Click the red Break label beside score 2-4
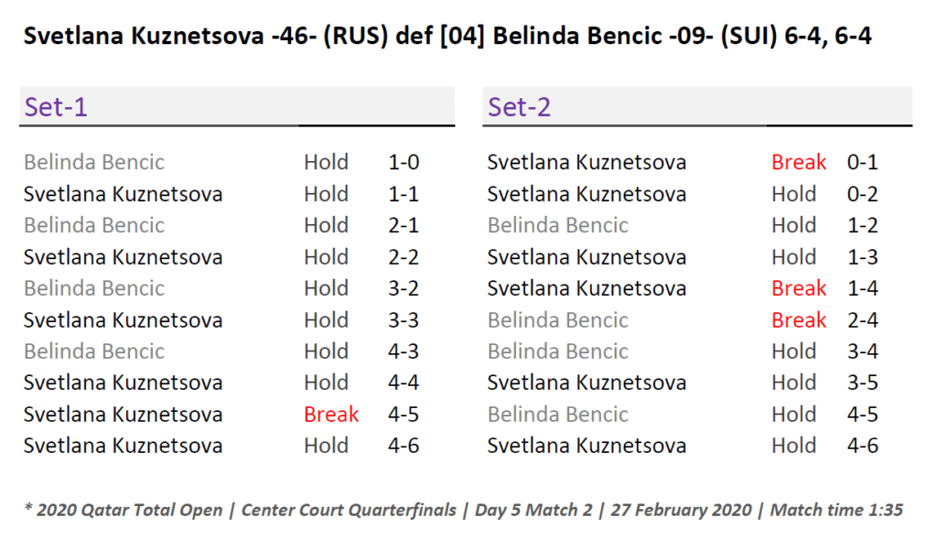 click(799, 320)
